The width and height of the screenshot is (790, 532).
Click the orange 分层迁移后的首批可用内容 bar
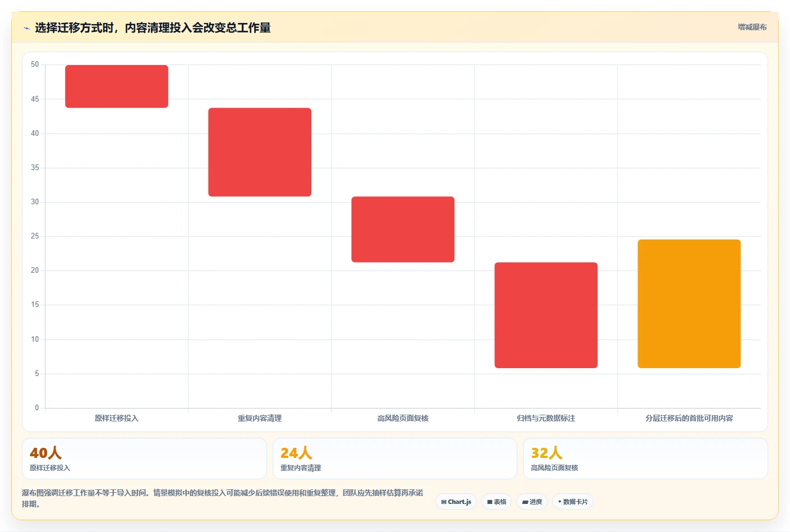coord(689,304)
